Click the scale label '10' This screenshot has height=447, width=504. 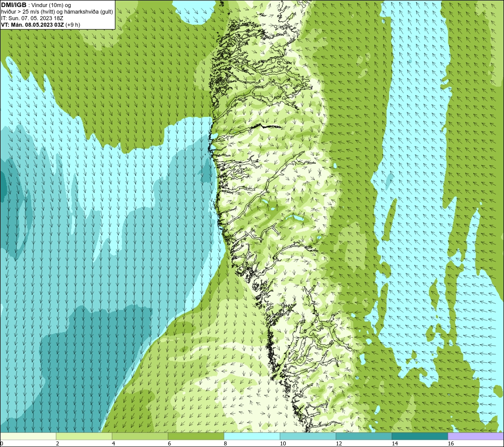tap(283, 443)
